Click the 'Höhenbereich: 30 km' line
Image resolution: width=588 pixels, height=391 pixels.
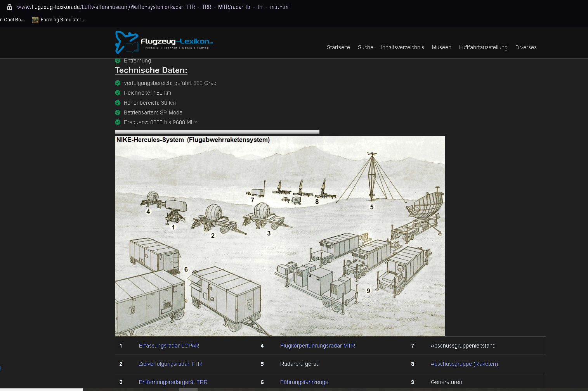[x=150, y=103]
